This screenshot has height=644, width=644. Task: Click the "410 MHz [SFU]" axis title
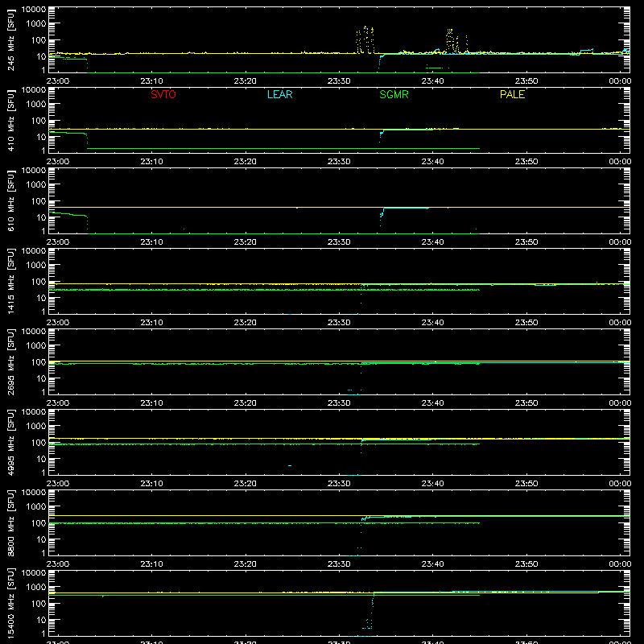tap(11, 120)
